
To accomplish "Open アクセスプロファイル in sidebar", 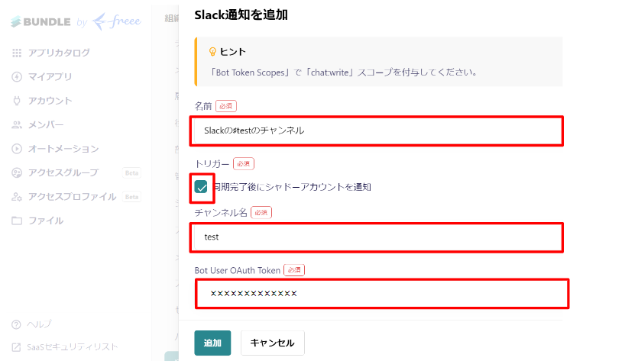I will coord(72,197).
